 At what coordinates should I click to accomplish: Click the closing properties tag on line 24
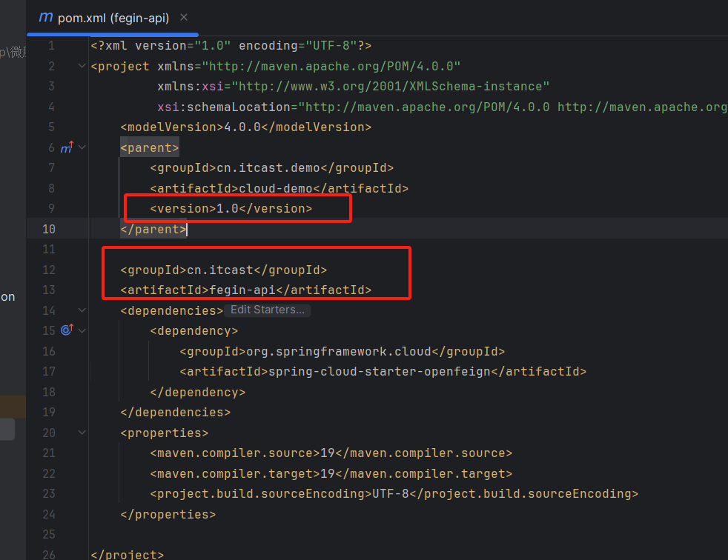tap(168, 515)
